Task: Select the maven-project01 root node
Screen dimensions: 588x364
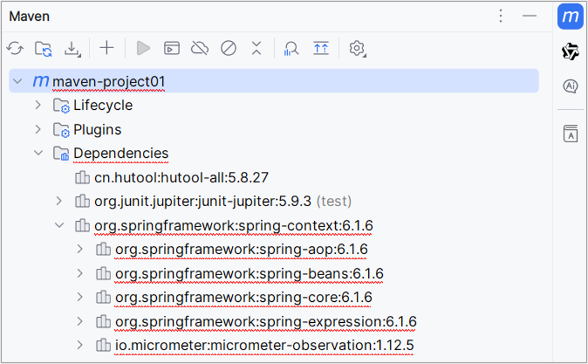Action: 109,82
